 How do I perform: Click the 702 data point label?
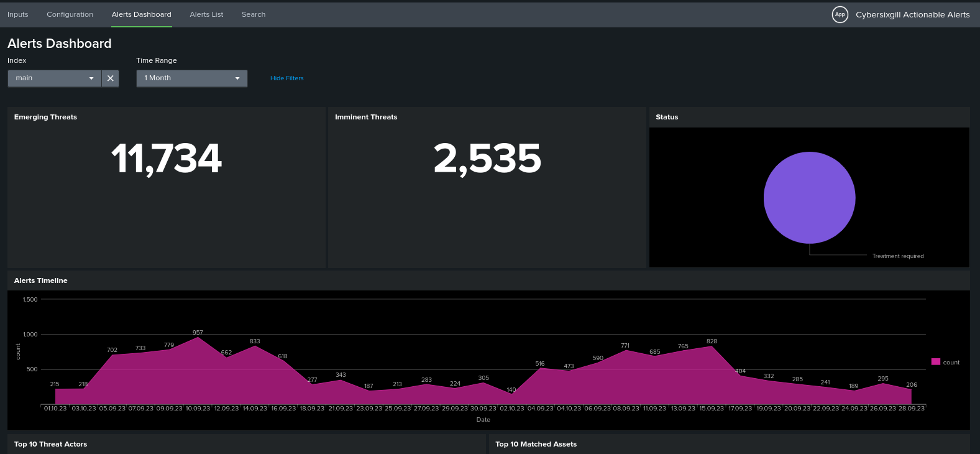(112, 350)
